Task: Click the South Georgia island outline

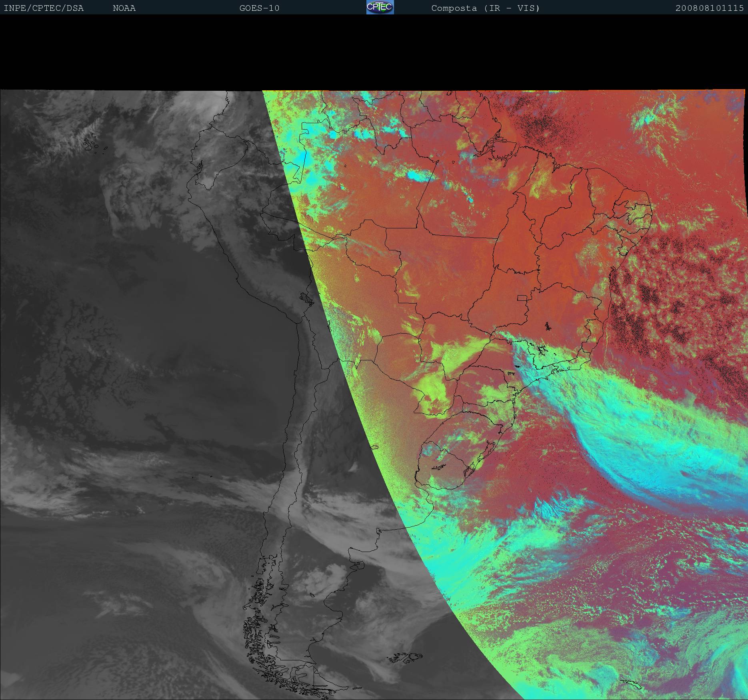Action: coord(630,684)
